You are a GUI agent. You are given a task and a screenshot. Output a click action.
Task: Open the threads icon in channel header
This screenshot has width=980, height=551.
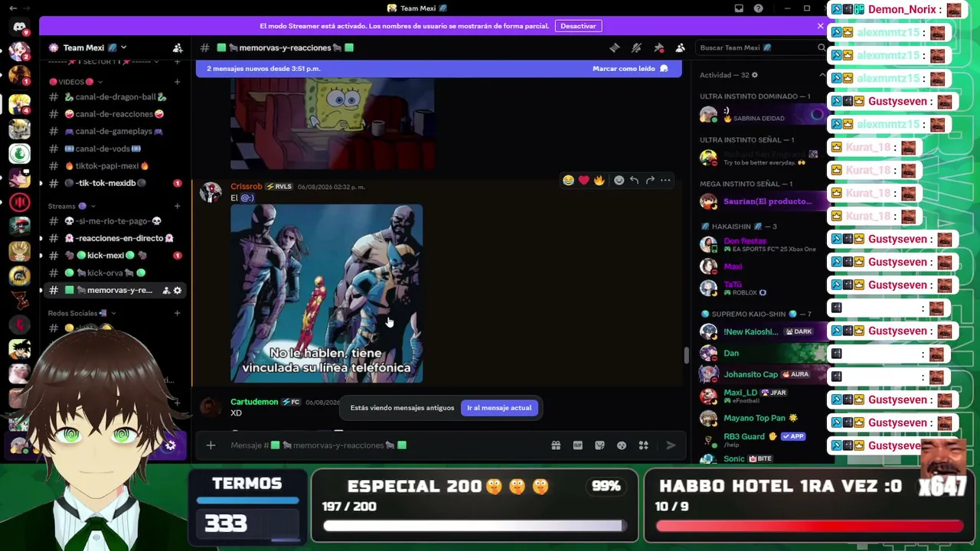point(614,47)
